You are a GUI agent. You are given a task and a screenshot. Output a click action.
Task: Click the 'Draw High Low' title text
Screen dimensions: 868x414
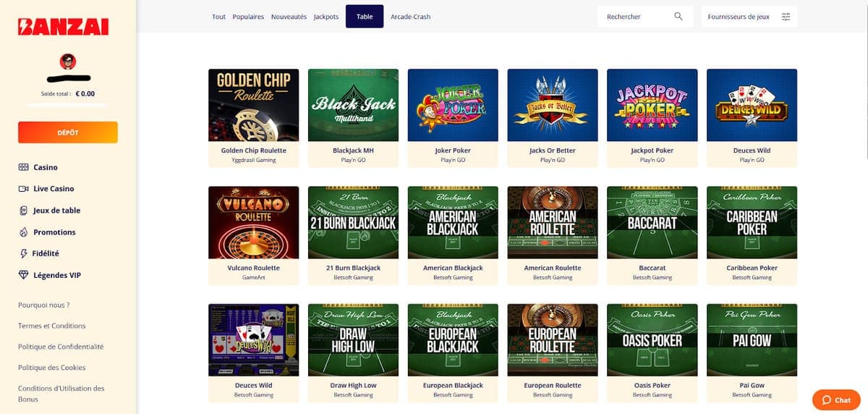coord(353,385)
